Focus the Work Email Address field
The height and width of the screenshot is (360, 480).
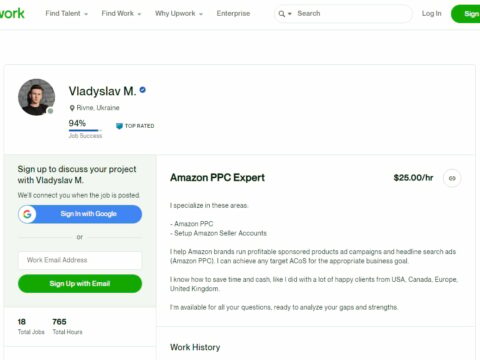(x=80, y=260)
